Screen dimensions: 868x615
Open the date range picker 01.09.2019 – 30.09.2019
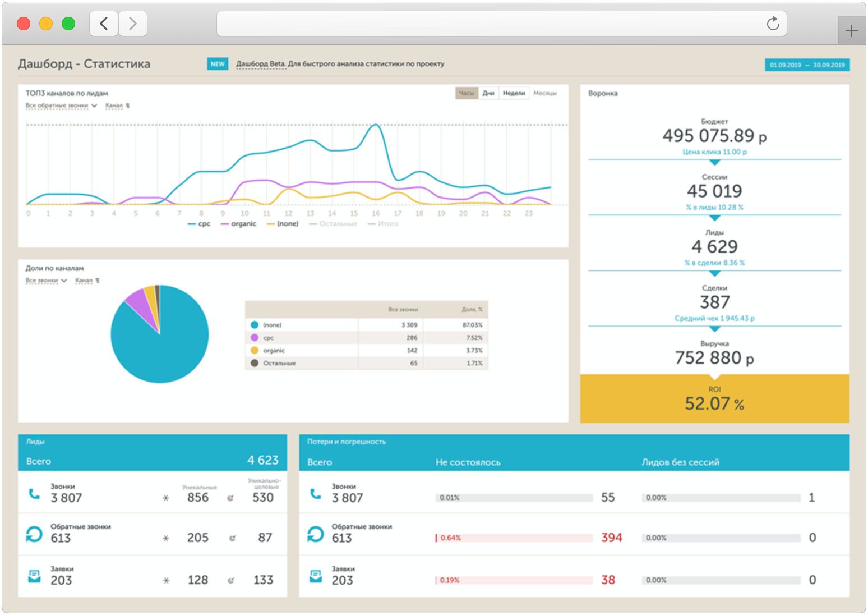pyautogui.click(x=807, y=65)
